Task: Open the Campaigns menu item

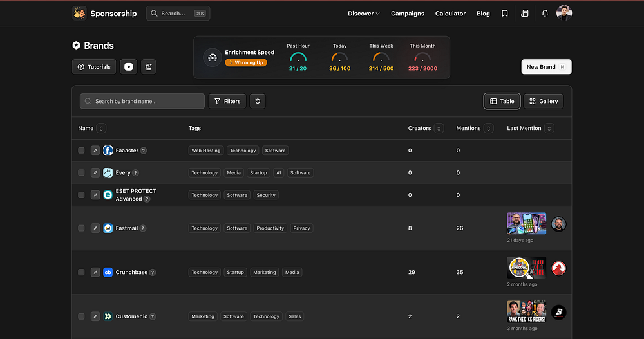Action: (408, 14)
